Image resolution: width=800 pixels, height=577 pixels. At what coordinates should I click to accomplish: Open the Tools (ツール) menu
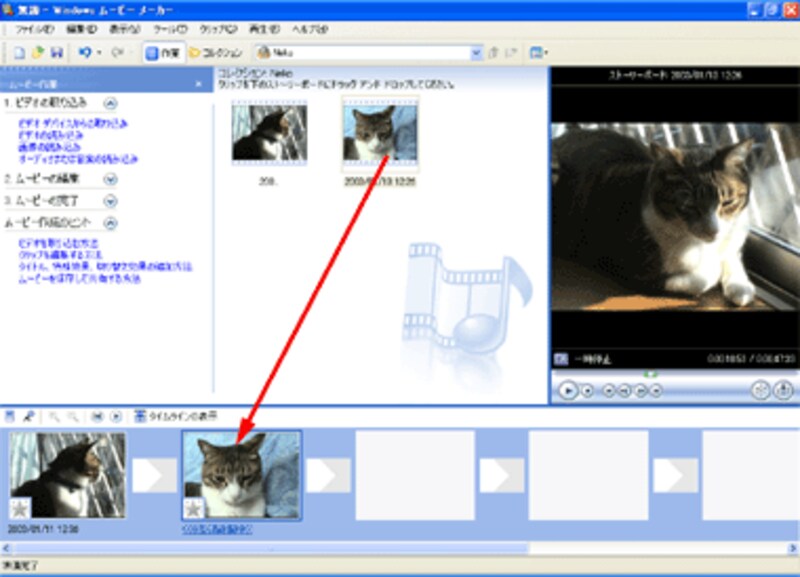coord(170,29)
